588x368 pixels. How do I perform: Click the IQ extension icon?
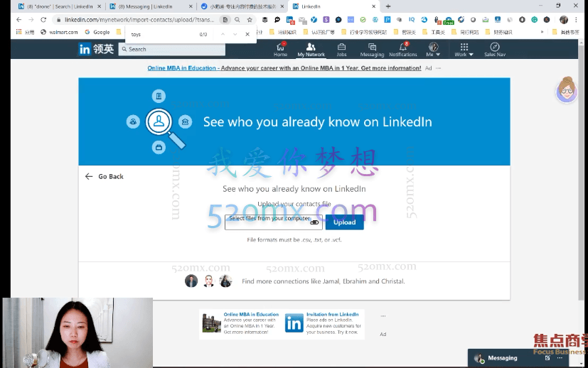(x=412, y=19)
